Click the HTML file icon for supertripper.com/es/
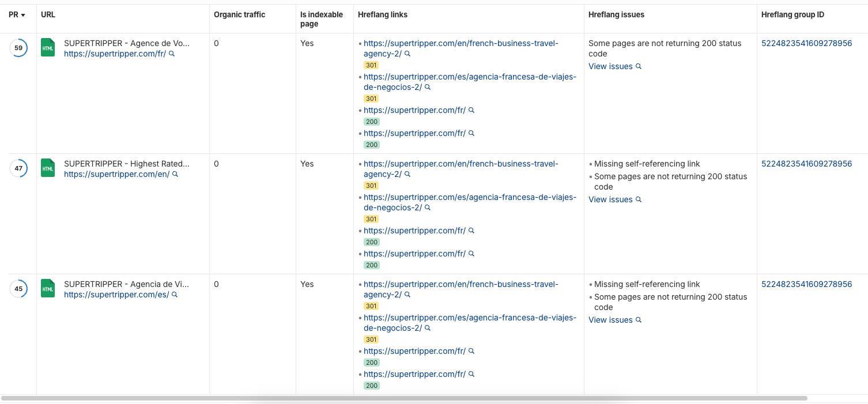Image resolution: width=868 pixels, height=404 pixels. 48,289
